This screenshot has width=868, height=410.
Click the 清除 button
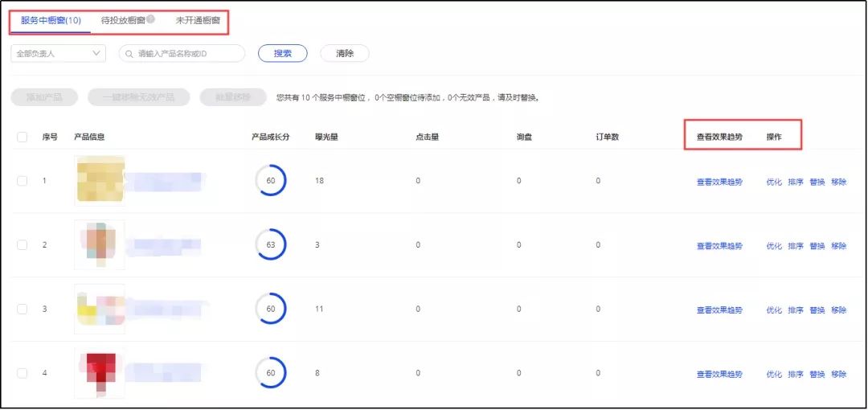tap(344, 54)
